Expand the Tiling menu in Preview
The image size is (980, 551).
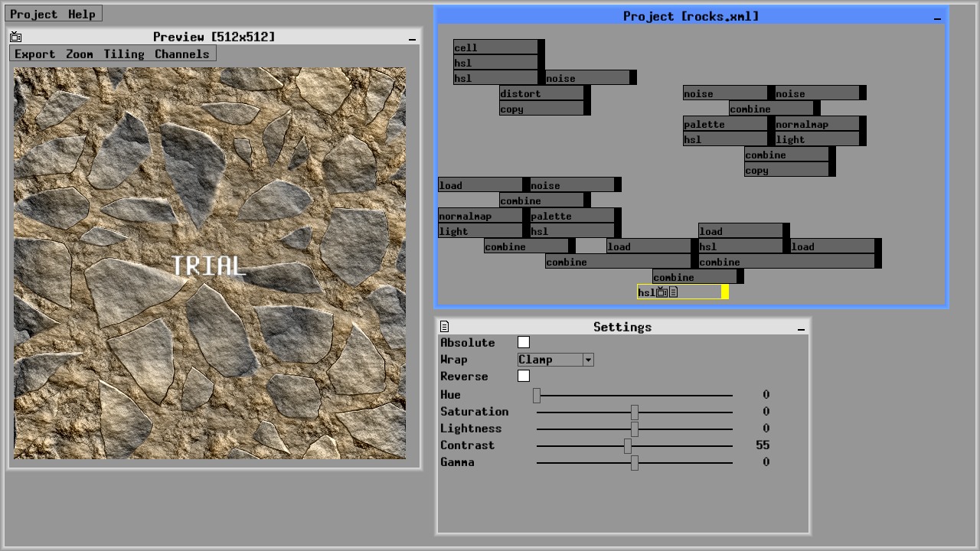[124, 54]
